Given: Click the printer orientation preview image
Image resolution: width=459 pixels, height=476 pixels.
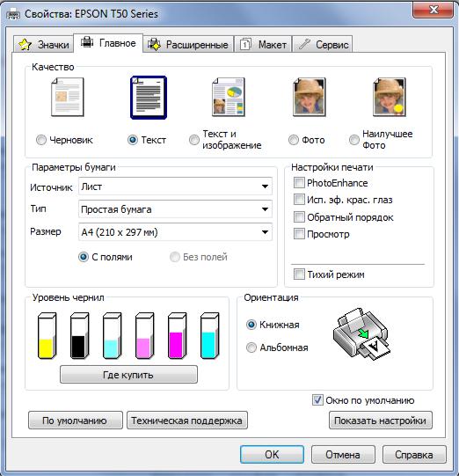Looking at the screenshot, I should pyautogui.click(x=361, y=334).
